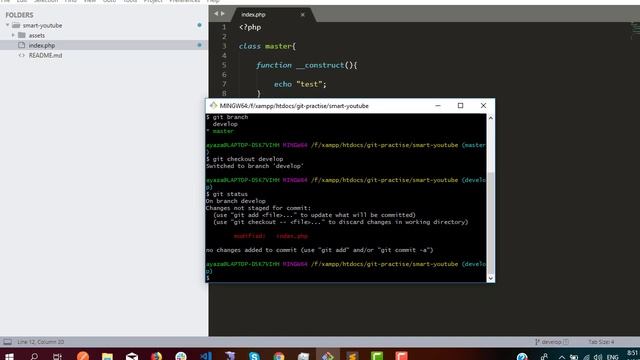The image size is (640, 360).
Task: Click the modified dot beside index.php
Action: (200, 45)
